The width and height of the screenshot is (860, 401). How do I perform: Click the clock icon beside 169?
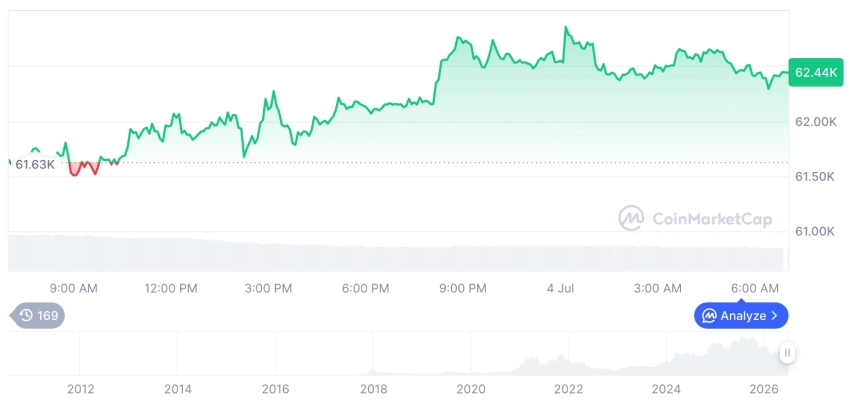pyautogui.click(x=26, y=315)
